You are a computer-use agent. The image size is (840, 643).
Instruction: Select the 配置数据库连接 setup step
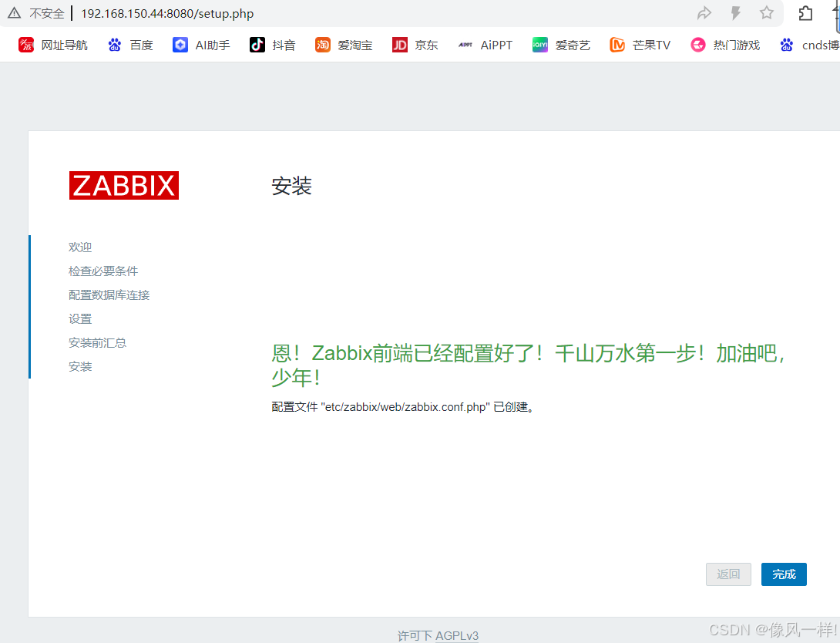point(109,295)
